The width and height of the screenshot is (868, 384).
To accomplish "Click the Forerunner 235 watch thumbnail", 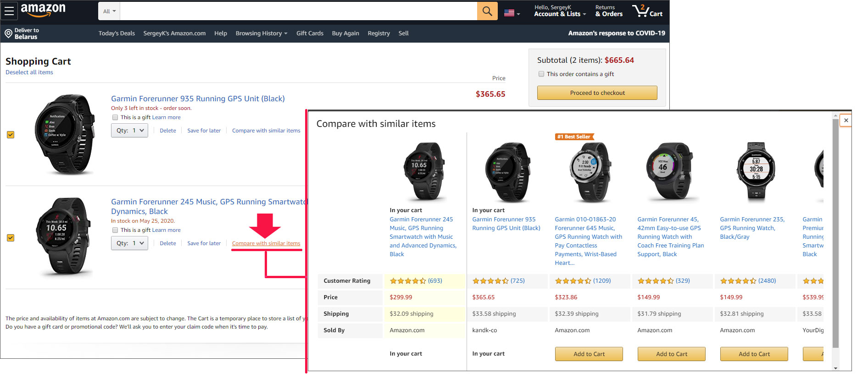I will click(756, 170).
